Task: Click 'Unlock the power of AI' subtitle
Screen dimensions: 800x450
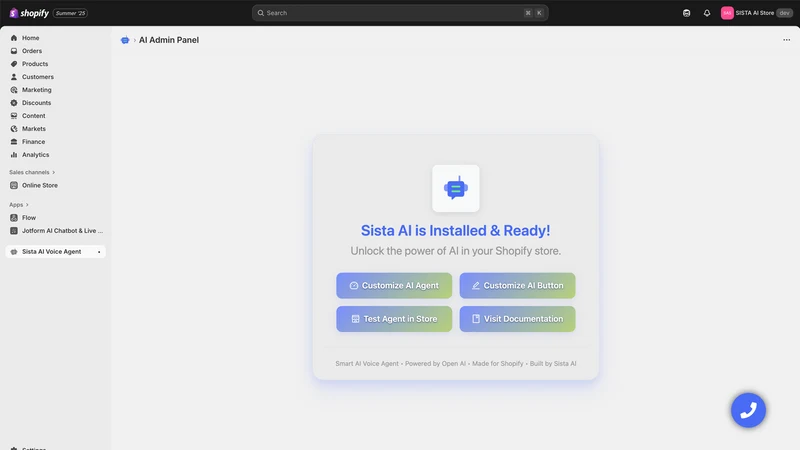Action: click(x=456, y=251)
